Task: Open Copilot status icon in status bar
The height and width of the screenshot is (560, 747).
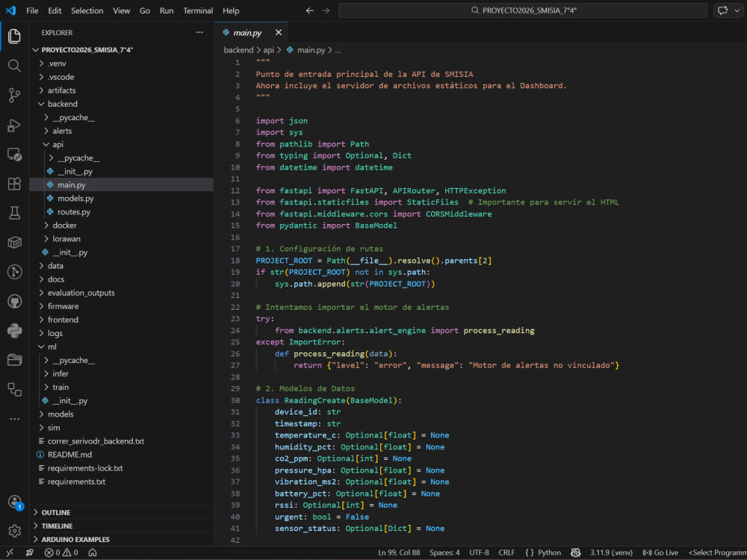Action: pyautogui.click(x=575, y=553)
